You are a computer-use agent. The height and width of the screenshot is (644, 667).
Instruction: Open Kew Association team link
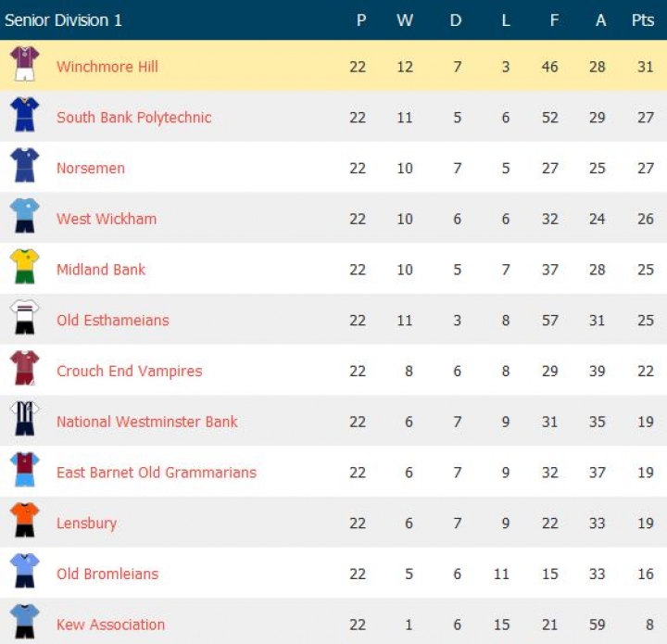coord(110,625)
